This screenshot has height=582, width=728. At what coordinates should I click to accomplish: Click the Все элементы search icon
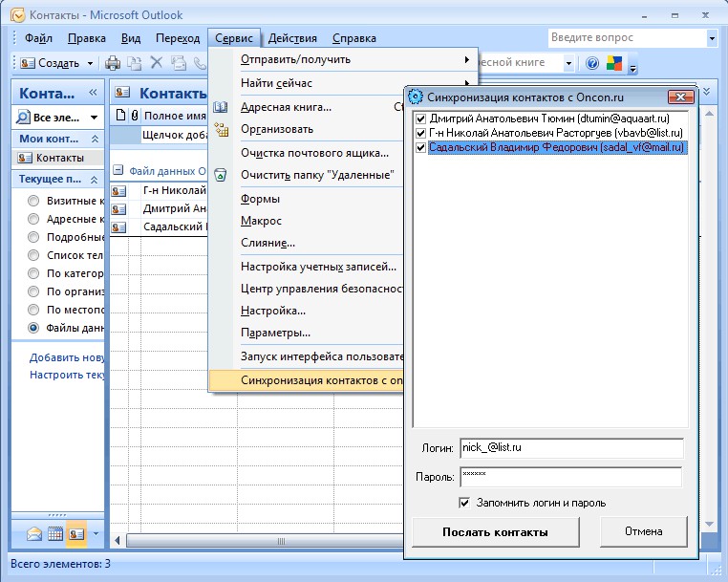(23, 117)
